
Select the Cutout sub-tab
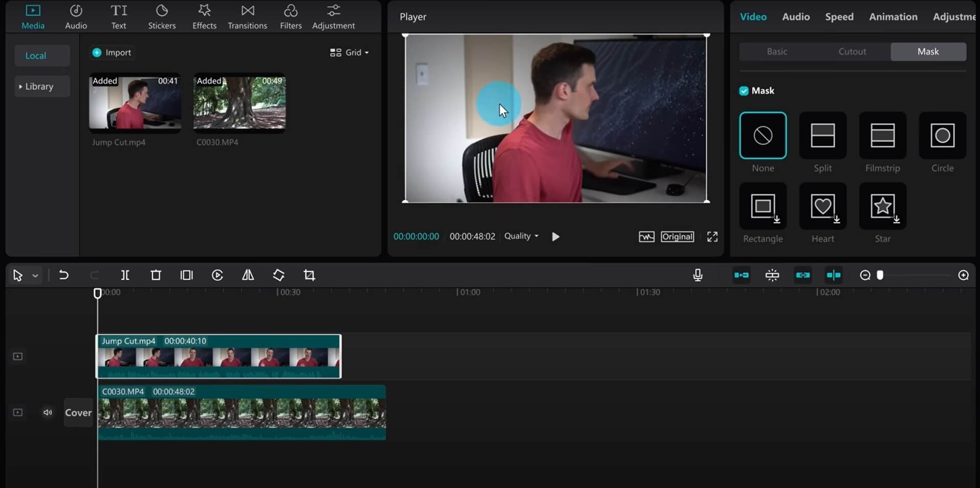point(852,51)
